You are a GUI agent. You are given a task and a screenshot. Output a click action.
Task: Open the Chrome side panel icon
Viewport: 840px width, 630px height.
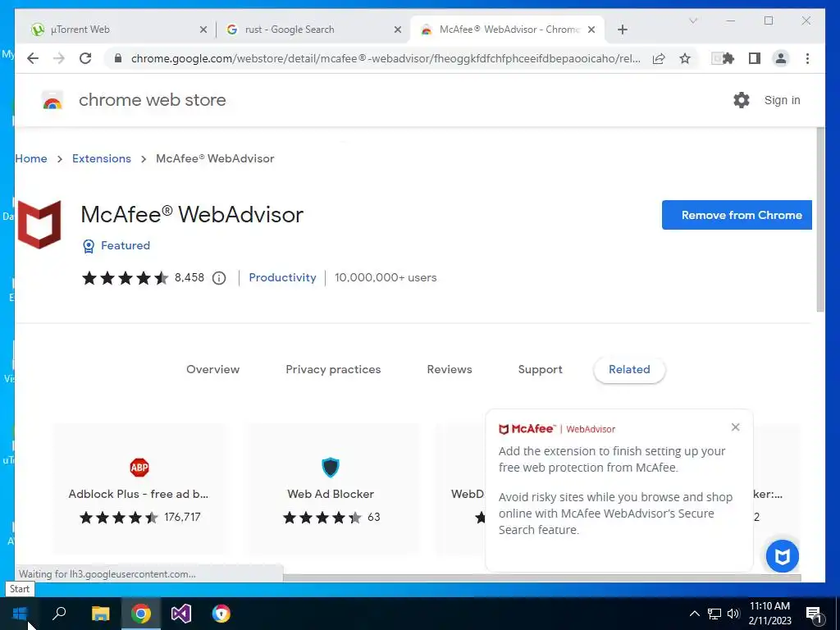click(x=755, y=58)
